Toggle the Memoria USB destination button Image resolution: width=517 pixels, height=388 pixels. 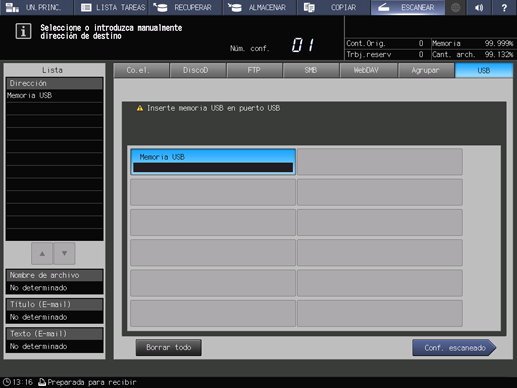click(213, 162)
